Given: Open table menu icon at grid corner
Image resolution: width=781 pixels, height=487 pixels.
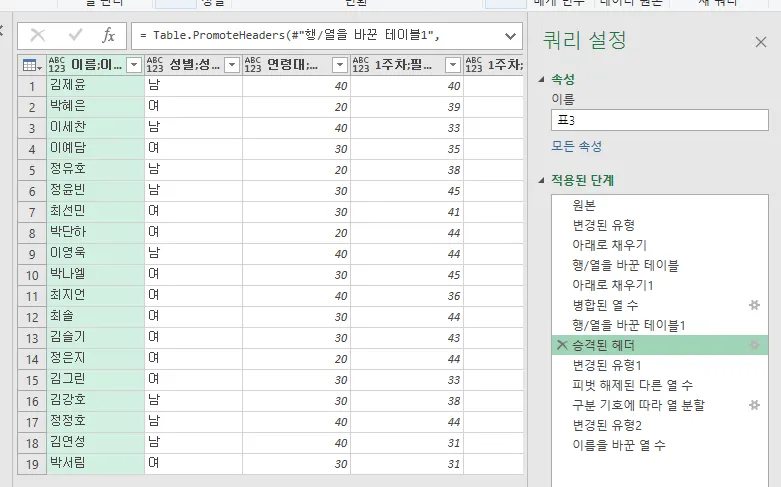Looking at the screenshot, I should pyautogui.click(x=32, y=65).
